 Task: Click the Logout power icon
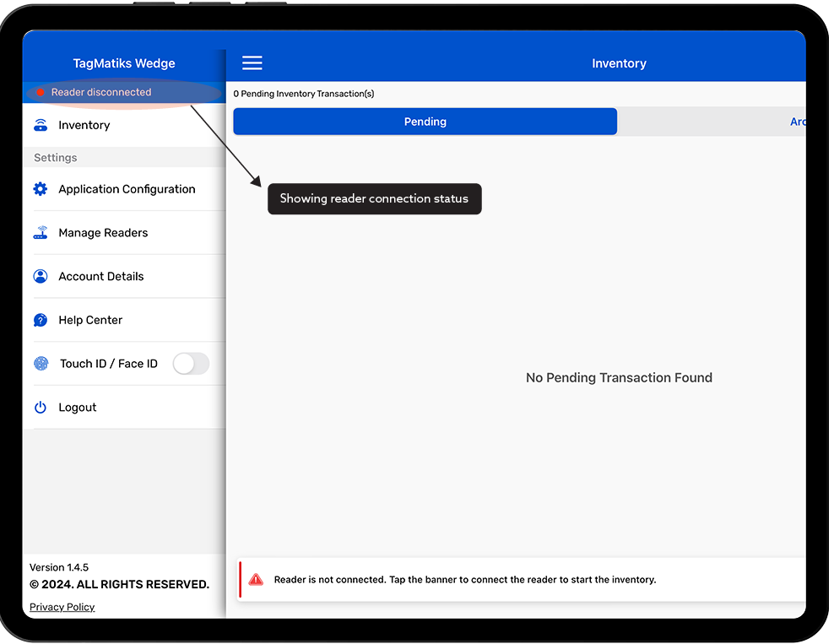click(x=41, y=408)
